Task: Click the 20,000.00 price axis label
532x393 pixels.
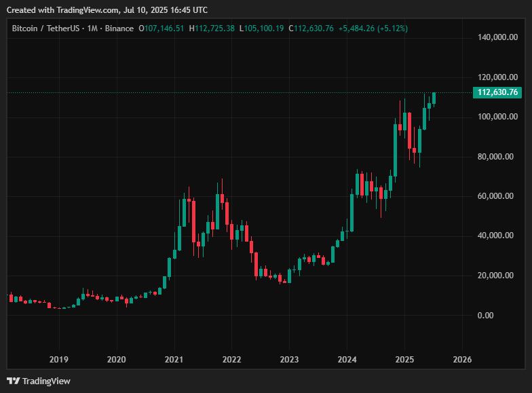Action: pos(495,276)
